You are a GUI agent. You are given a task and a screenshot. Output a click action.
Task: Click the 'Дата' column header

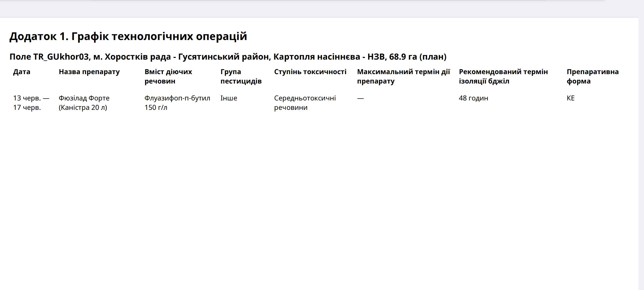coord(21,72)
